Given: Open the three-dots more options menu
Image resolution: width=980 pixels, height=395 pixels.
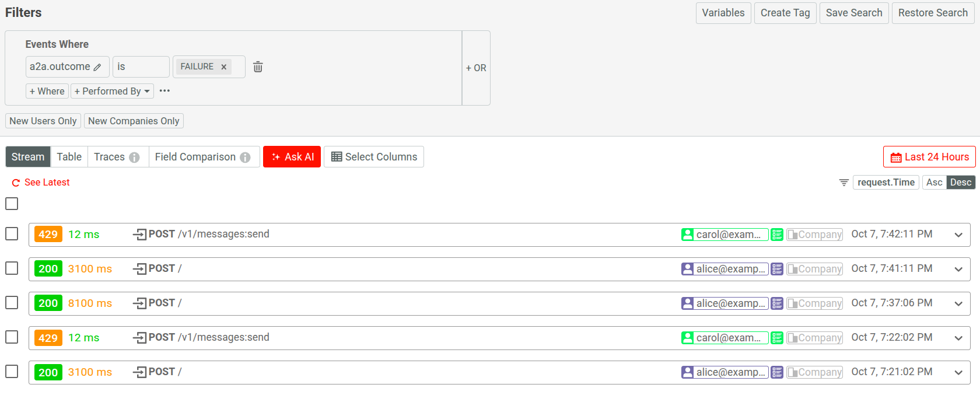Looking at the screenshot, I should 164,91.
